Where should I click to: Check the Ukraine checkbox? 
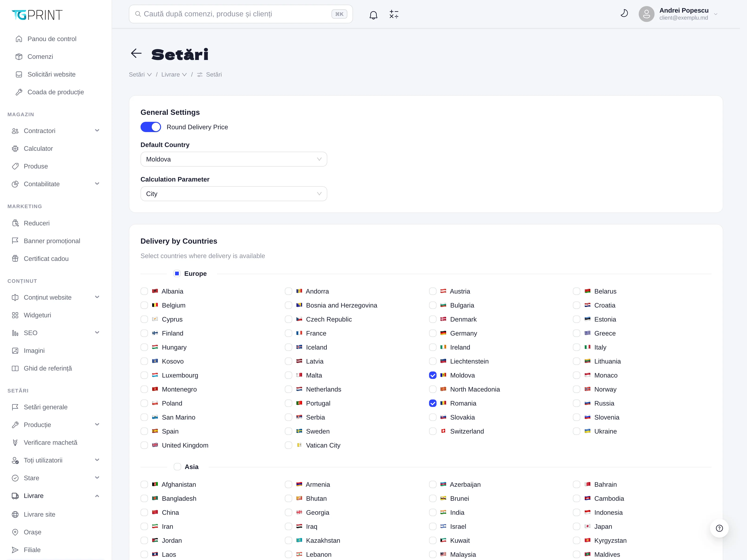click(x=577, y=431)
